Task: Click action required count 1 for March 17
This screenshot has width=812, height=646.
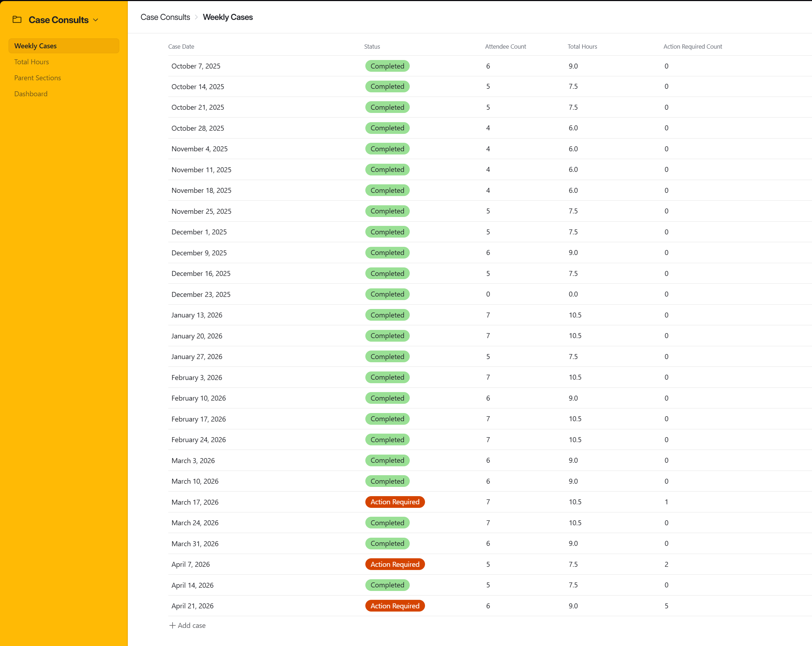Action: 666,502
